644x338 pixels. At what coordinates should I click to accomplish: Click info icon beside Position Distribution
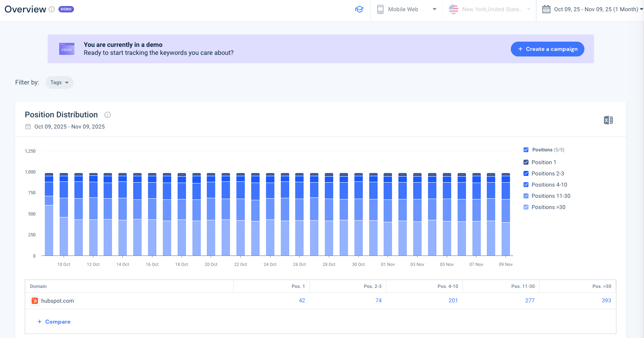[x=108, y=115]
